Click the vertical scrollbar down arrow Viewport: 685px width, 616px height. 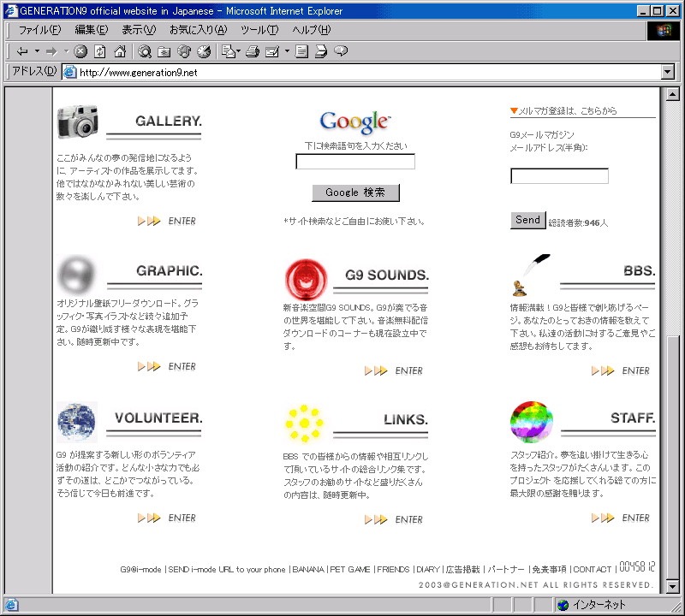coord(673,586)
